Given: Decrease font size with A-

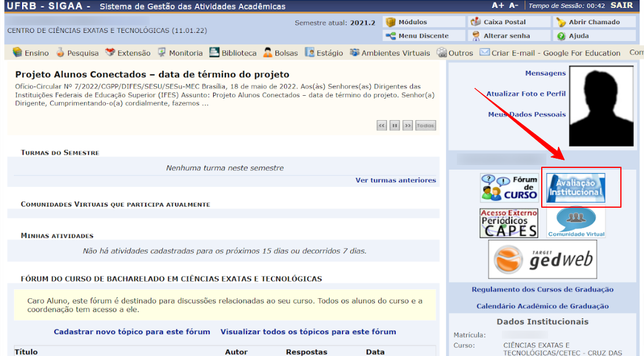Looking at the screenshot, I should coord(513,6).
